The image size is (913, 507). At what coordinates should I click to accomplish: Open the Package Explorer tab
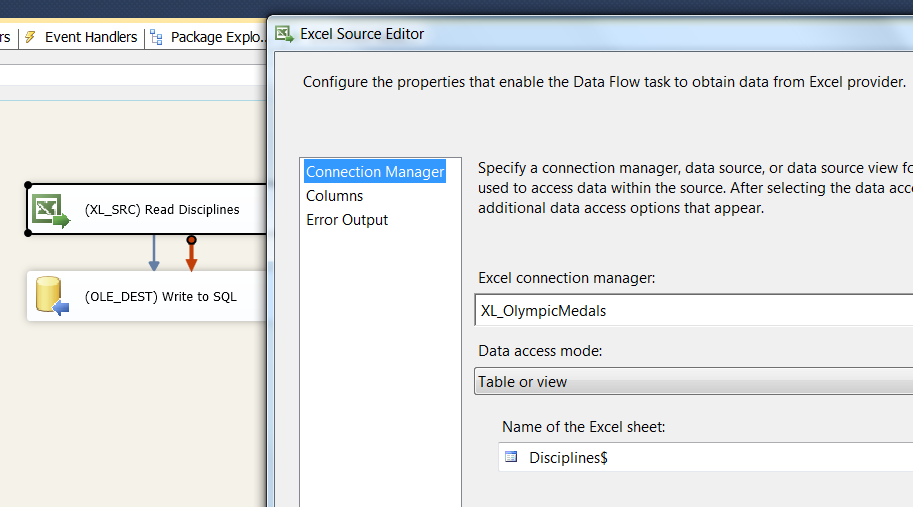point(217,37)
